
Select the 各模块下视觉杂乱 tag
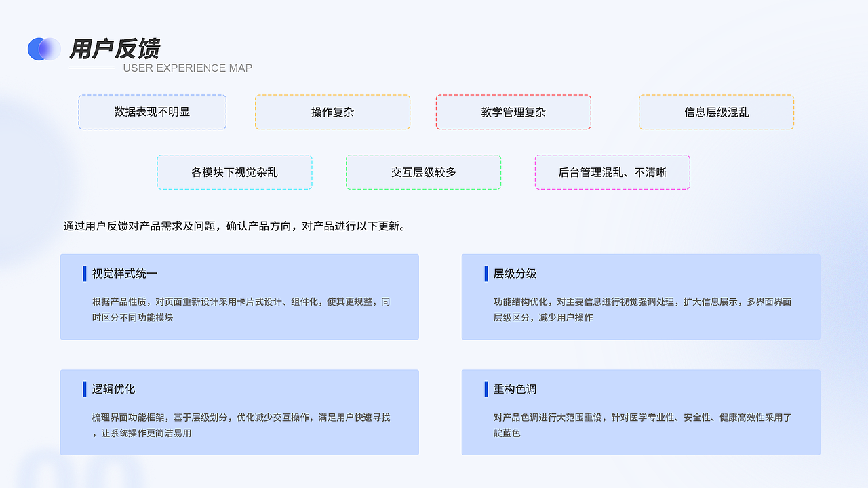234,172
